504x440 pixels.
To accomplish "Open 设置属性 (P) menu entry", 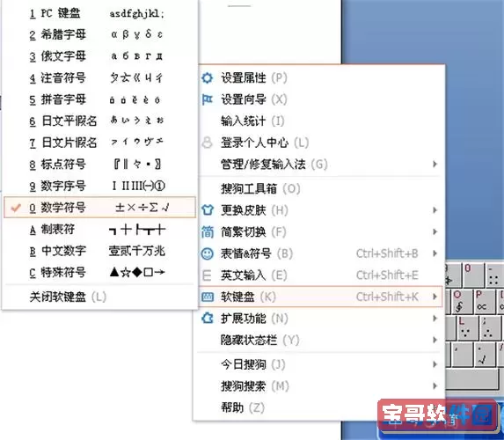I will pos(320,77).
